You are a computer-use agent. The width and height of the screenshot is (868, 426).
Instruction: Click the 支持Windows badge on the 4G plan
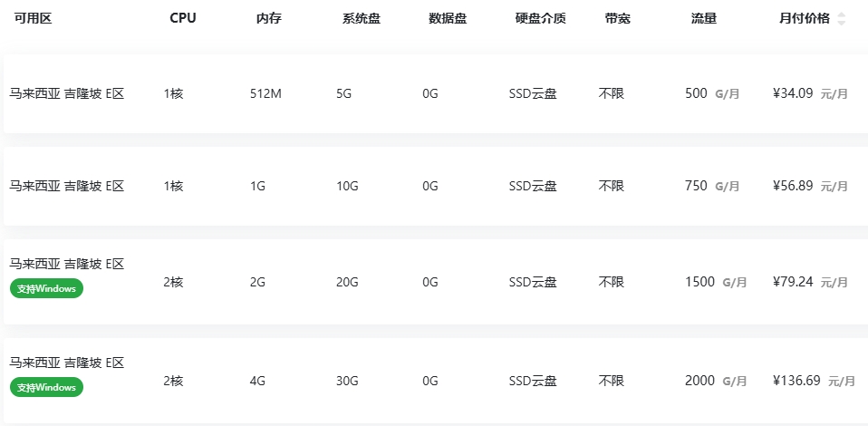pos(46,387)
